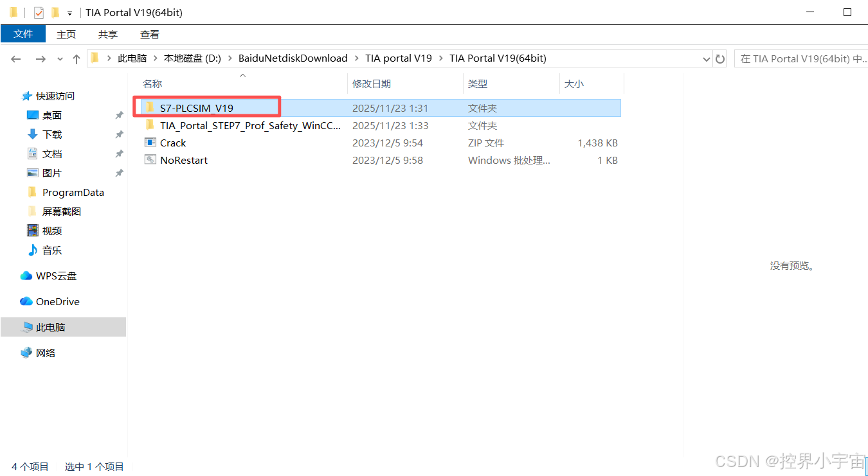Open 视频 in the navigation pane

tap(52, 231)
